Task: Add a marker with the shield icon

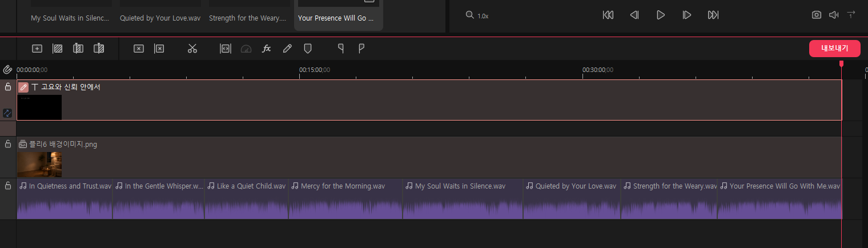Action: coord(308,49)
